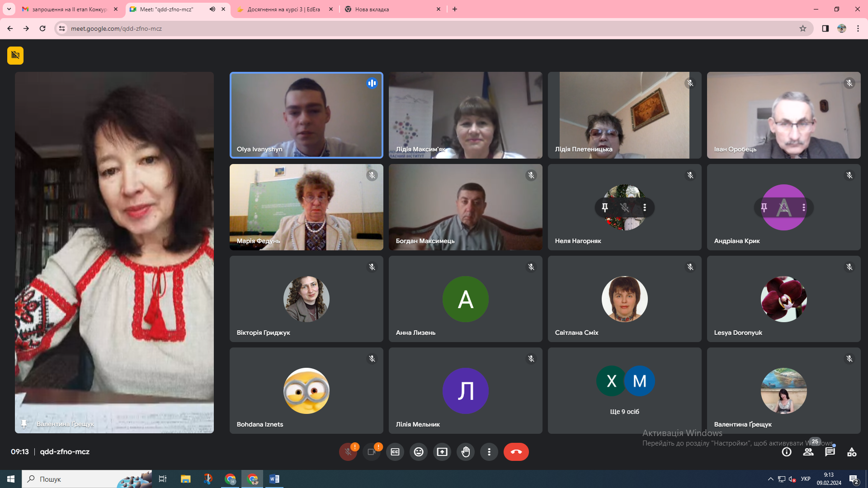
Task: Open more options three-dot menu in the bottom call controls
Action: (489, 452)
